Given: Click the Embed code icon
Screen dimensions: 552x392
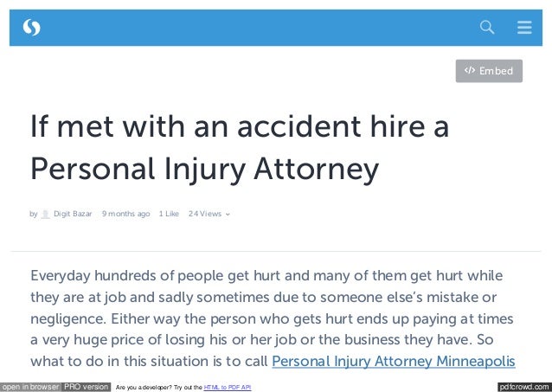Looking at the screenshot, I should click(x=470, y=70).
